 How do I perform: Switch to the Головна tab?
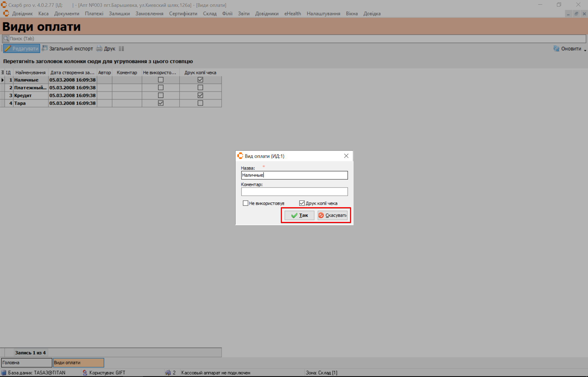26,363
